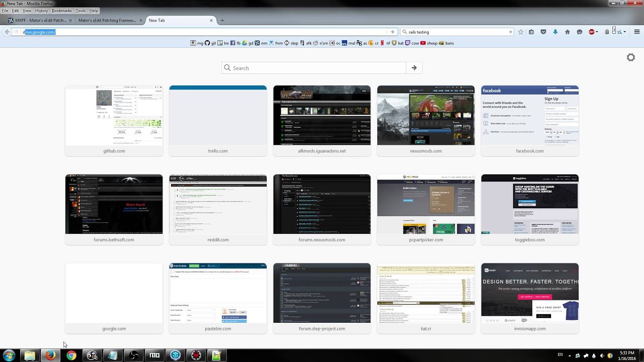Click the Firefox back arrow button
Screen dimensions: 644x362
click(7, 32)
